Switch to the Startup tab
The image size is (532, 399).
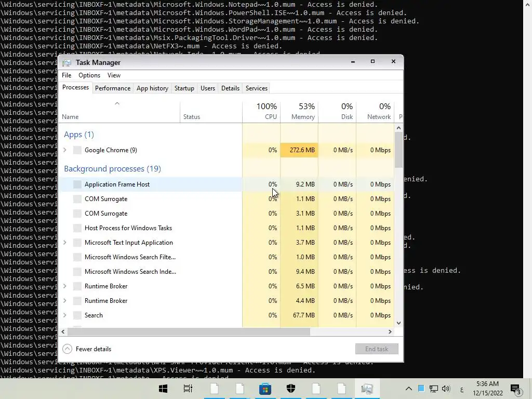[184, 88]
